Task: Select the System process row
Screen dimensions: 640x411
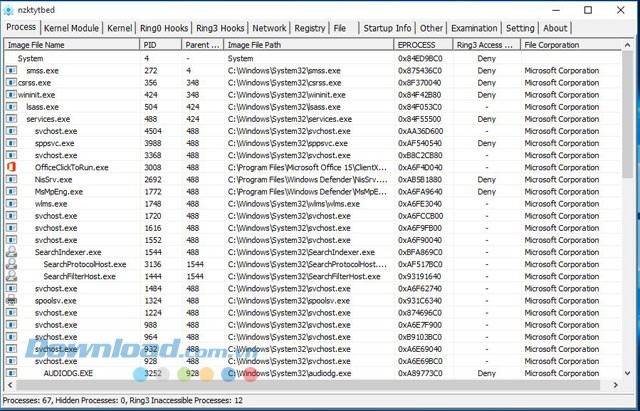Action: pyautogui.click(x=313, y=58)
